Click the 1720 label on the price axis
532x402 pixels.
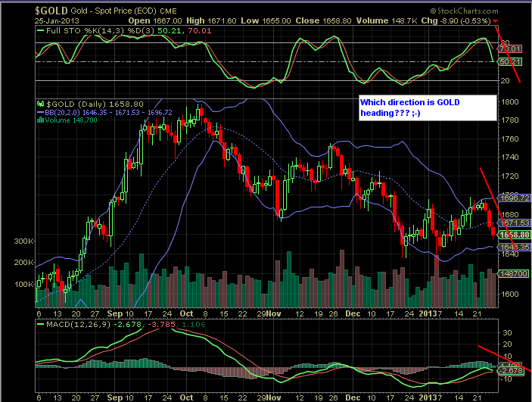509,176
